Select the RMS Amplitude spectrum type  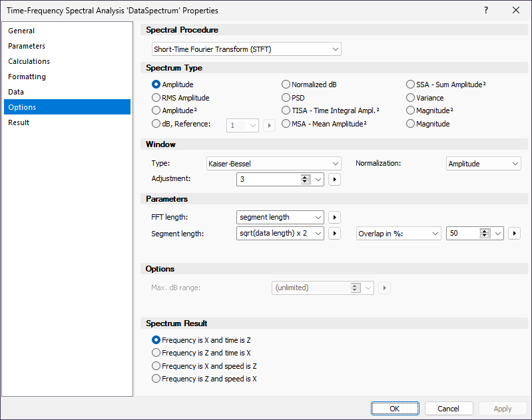[x=156, y=98]
